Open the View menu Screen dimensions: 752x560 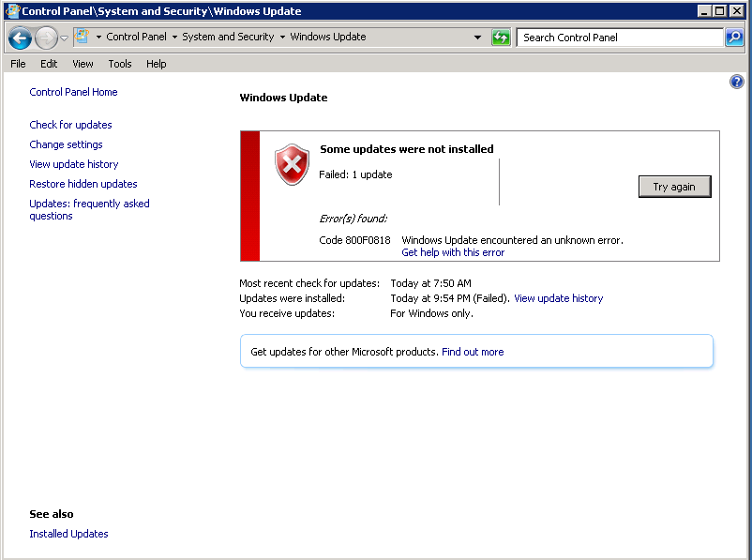point(83,64)
